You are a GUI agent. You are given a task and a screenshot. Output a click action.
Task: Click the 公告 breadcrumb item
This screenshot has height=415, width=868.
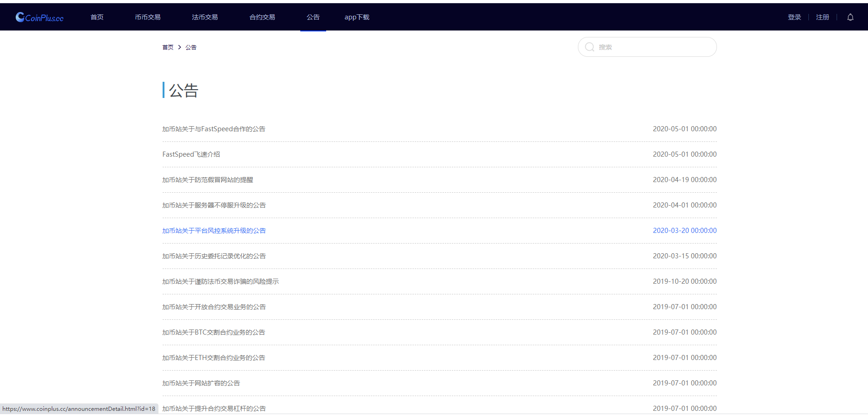click(x=191, y=47)
